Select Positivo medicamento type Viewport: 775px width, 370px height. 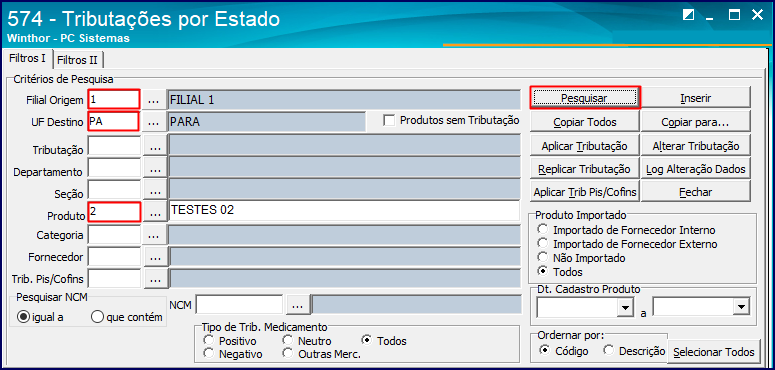(209, 340)
